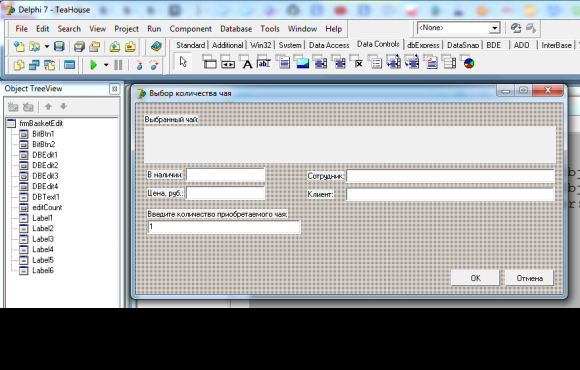This screenshot has height=370, width=580.
Task: Click the Pause program icon
Action: pos(118,65)
